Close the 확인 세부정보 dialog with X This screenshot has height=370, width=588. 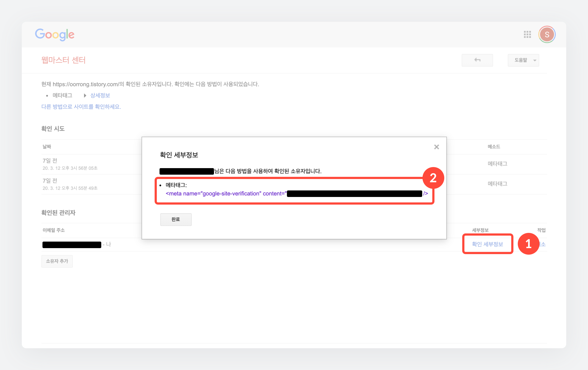pos(436,147)
